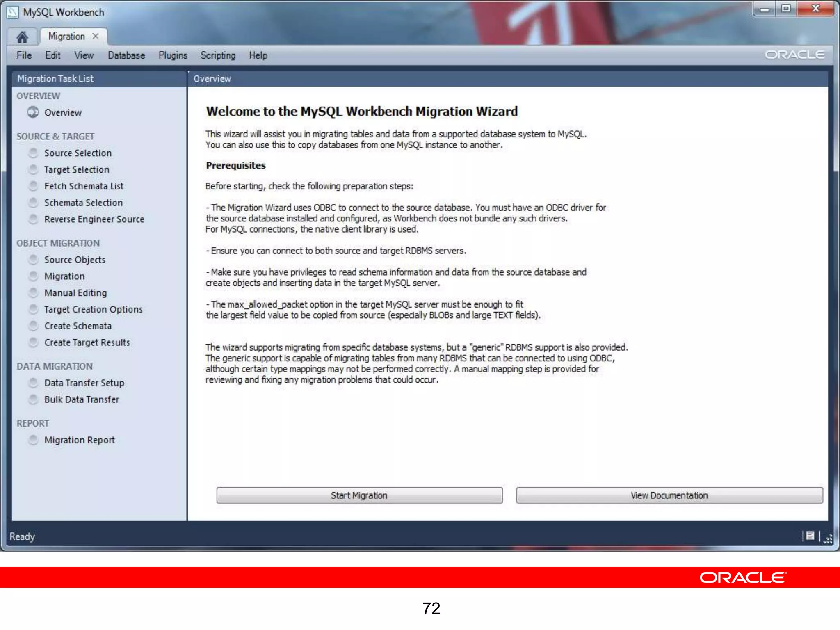Click the Create Target Results bullet icon
The height and width of the screenshot is (630, 840).
(34, 342)
